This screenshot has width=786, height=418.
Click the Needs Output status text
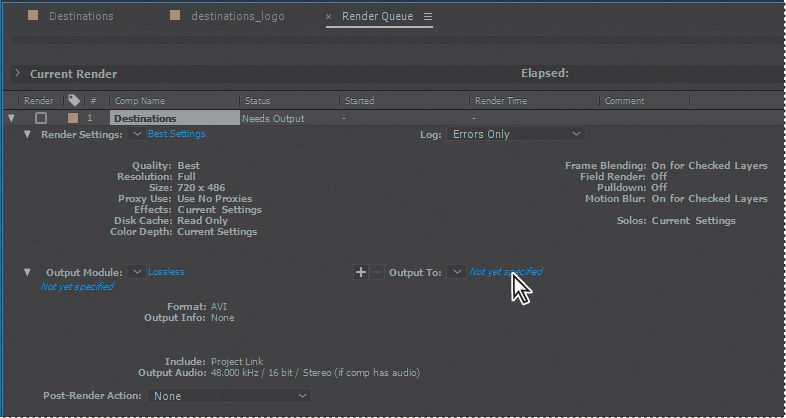tap(273, 119)
